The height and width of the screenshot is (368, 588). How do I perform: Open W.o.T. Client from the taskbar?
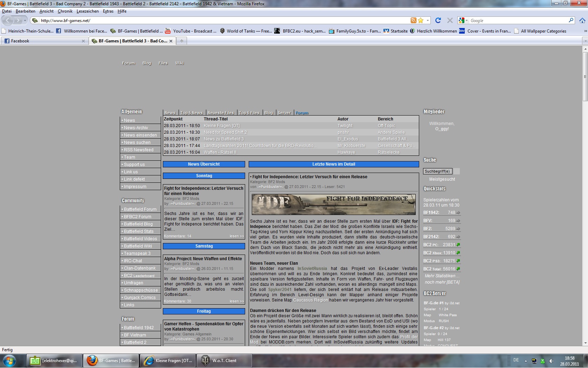pos(224,361)
